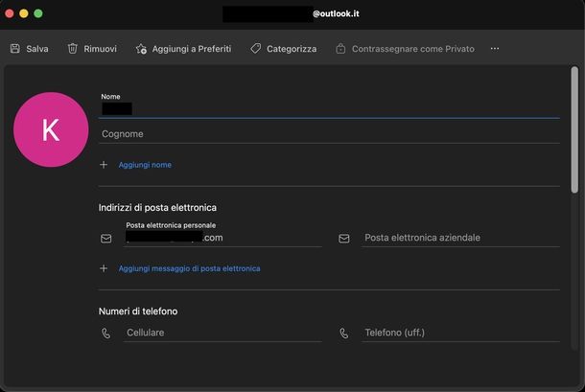Click the Contrassegnare come Privato label
Viewport: 585px width, 392px height.
[x=413, y=49]
